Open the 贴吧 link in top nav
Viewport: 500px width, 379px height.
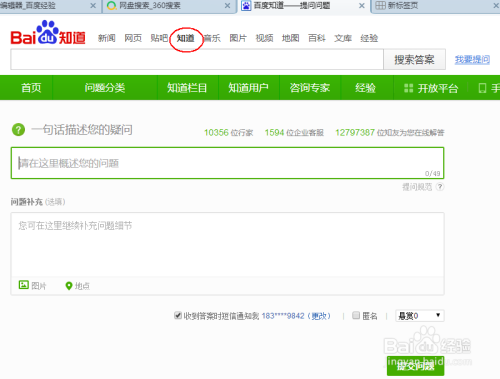pos(159,38)
